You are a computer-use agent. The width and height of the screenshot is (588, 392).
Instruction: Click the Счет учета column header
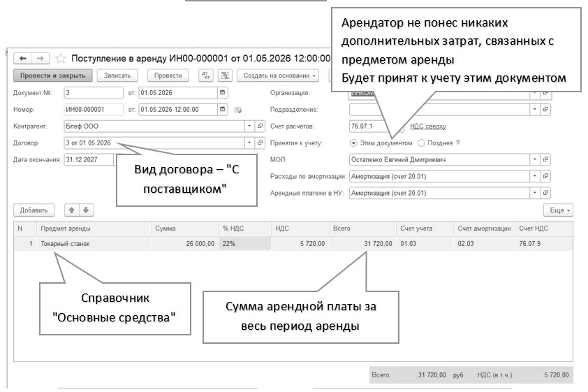pos(425,228)
